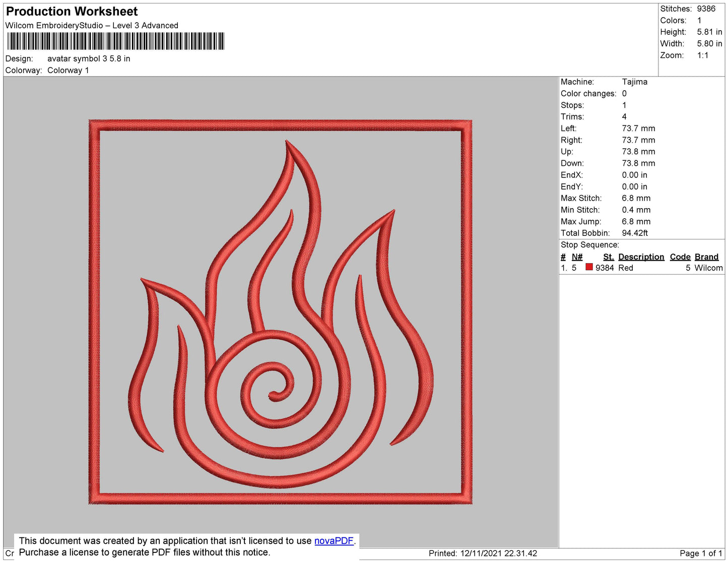This screenshot has width=728, height=563.
Task: Click machine value 'Tajima'
Action: [635, 82]
